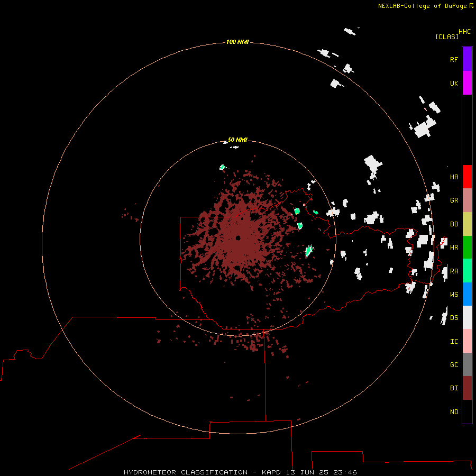This screenshot has height=476, width=476.
Task: Click the HR green legend swatch
Action: click(x=467, y=248)
